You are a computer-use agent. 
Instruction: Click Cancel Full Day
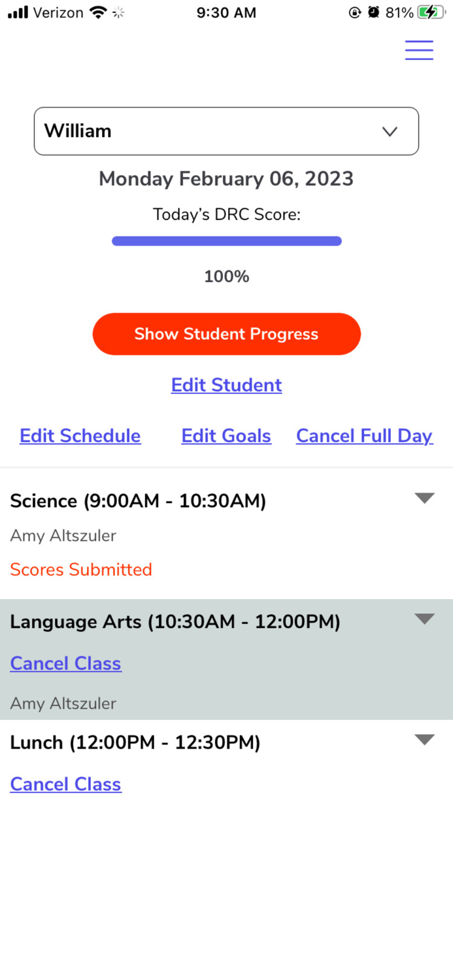[364, 436]
